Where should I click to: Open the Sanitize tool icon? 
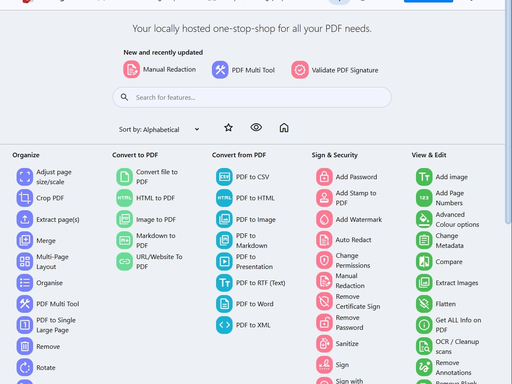click(x=324, y=344)
